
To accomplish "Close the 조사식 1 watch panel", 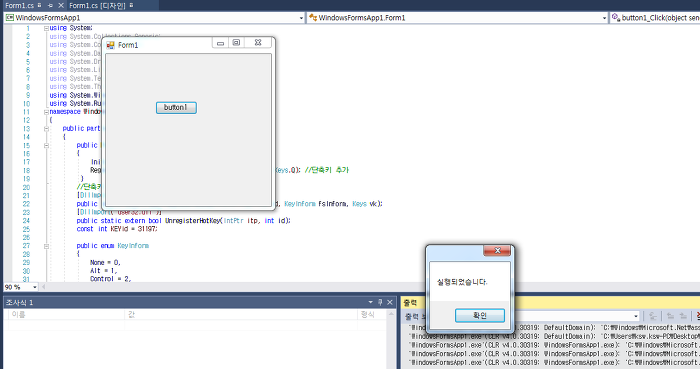I will 390,302.
